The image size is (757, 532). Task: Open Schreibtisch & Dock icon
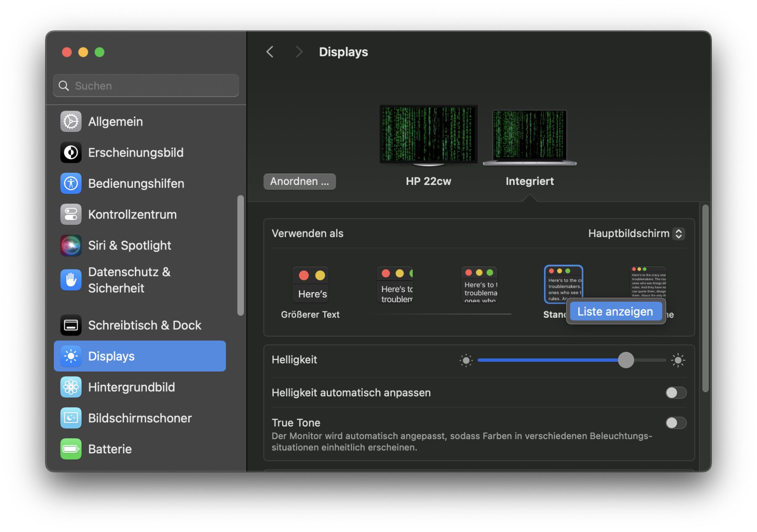71,325
